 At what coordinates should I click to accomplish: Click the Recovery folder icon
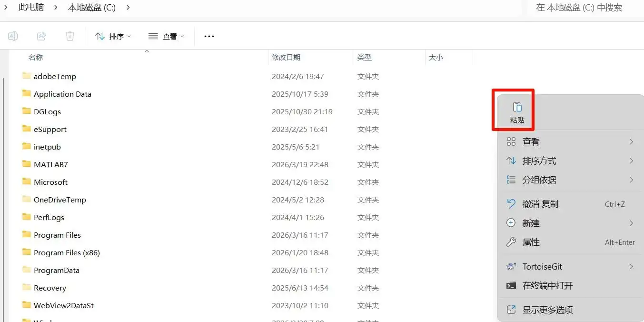(x=27, y=287)
